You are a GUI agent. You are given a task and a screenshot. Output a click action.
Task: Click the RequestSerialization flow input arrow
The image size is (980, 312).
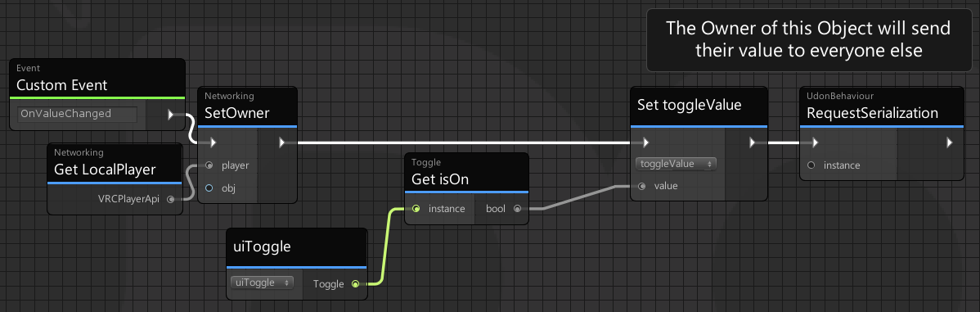(x=815, y=142)
